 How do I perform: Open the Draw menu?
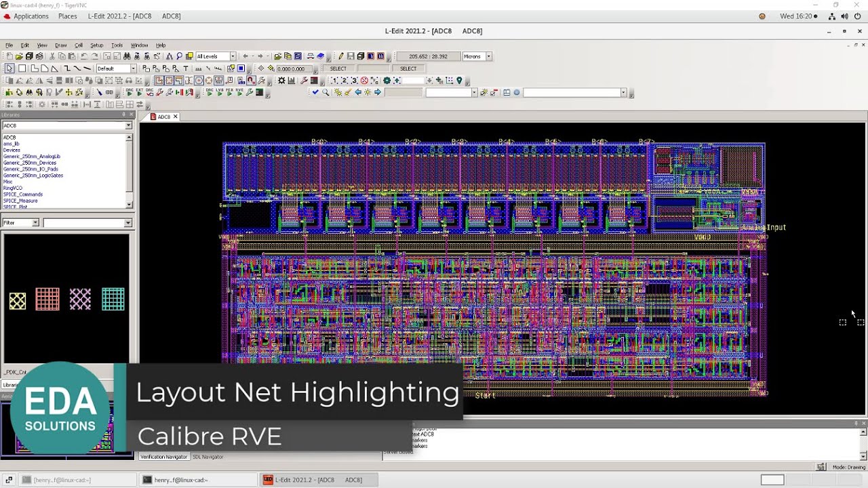60,45
